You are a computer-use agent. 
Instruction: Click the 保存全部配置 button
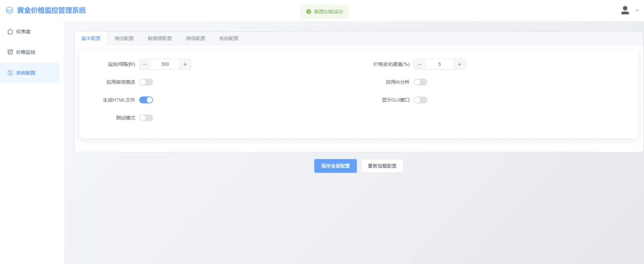tap(335, 166)
